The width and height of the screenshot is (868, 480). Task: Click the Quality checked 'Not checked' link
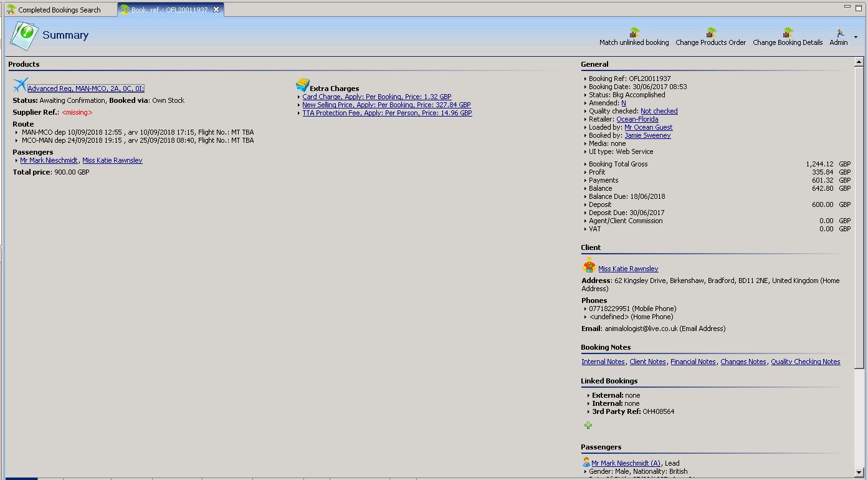[659, 112]
